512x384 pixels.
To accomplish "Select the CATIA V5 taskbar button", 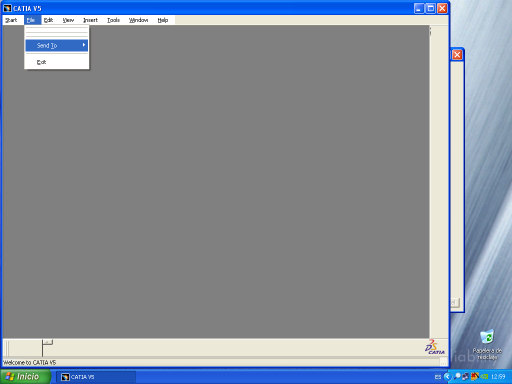I will [x=96, y=377].
